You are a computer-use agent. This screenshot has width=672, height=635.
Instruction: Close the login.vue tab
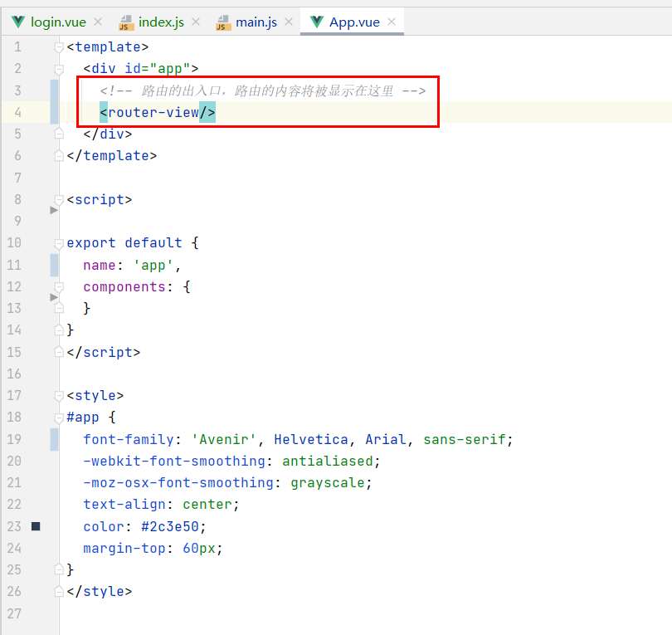pos(98,22)
